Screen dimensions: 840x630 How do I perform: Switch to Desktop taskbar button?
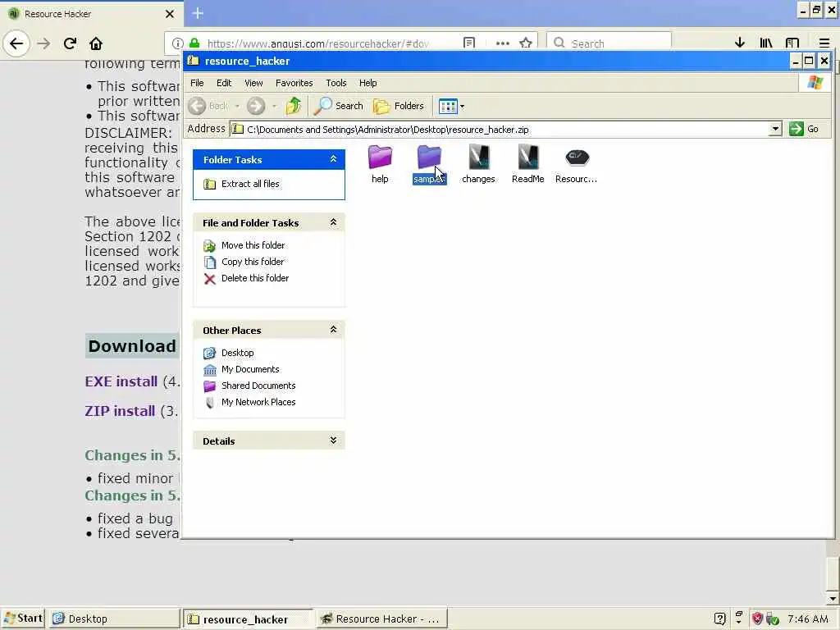115,619
